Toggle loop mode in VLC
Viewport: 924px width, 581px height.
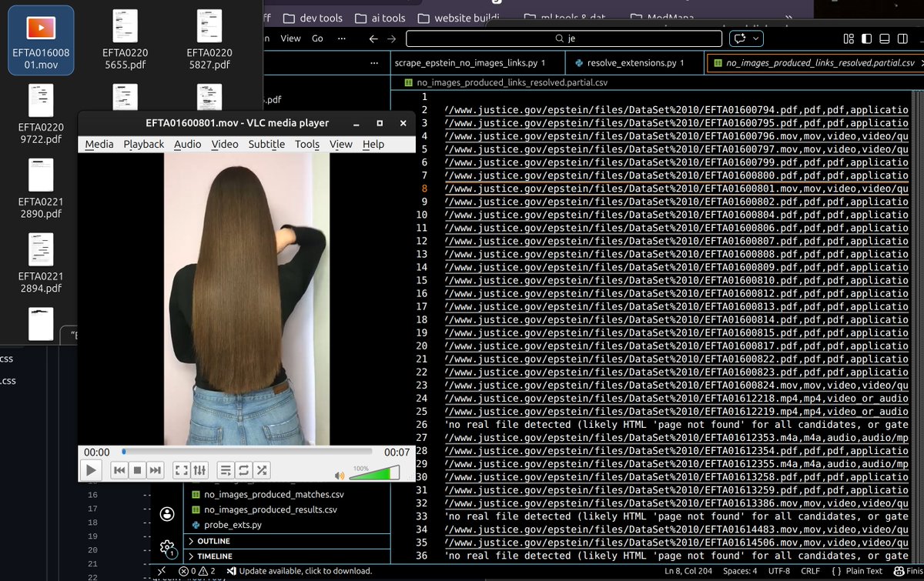(243, 469)
